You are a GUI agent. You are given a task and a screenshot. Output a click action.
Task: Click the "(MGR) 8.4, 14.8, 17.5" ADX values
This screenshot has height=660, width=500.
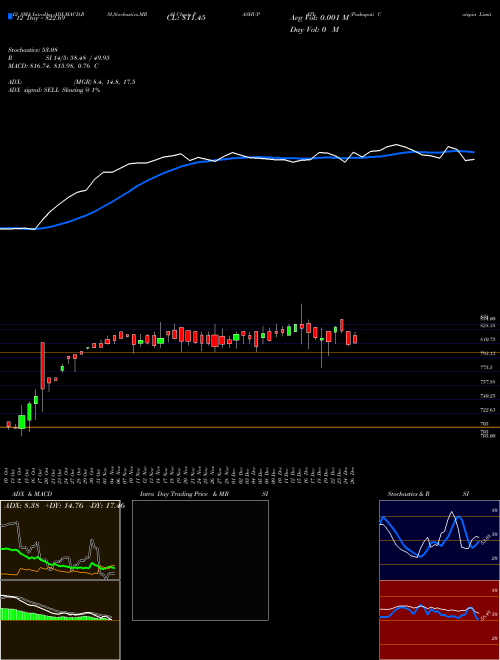point(104,82)
